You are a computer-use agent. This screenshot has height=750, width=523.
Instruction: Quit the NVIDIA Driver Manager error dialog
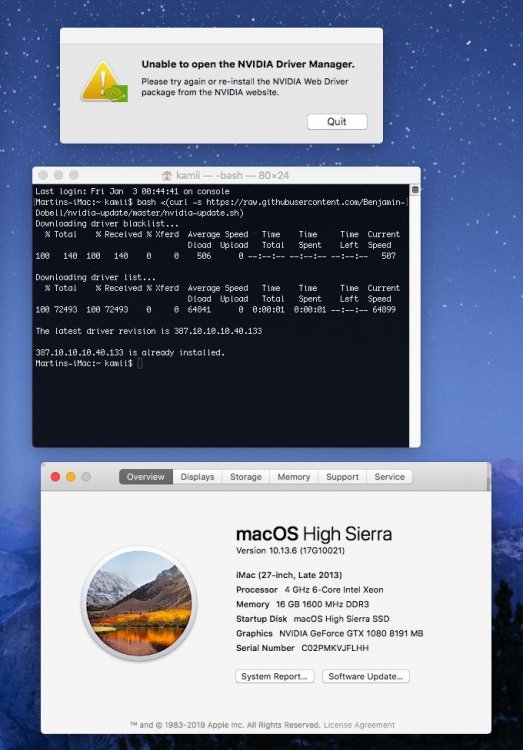click(x=337, y=121)
